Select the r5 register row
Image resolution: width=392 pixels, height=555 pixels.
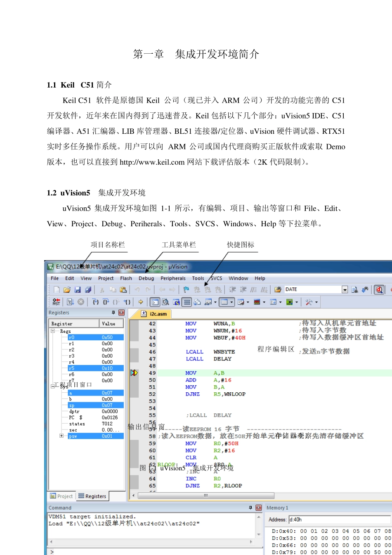click(x=96, y=368)
